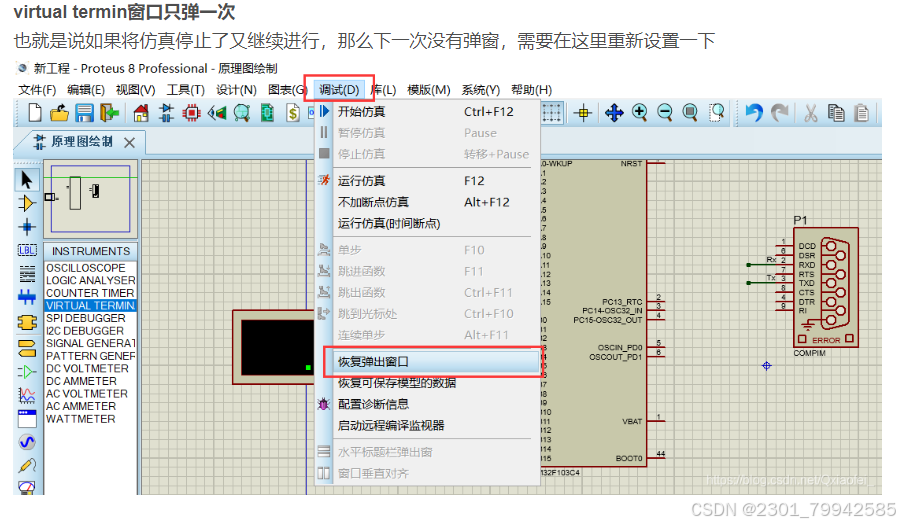Open Bill of Materials dollar icon
Image resolution: width=900 pixels, height=525 pixels.
[x=293, y=113]
